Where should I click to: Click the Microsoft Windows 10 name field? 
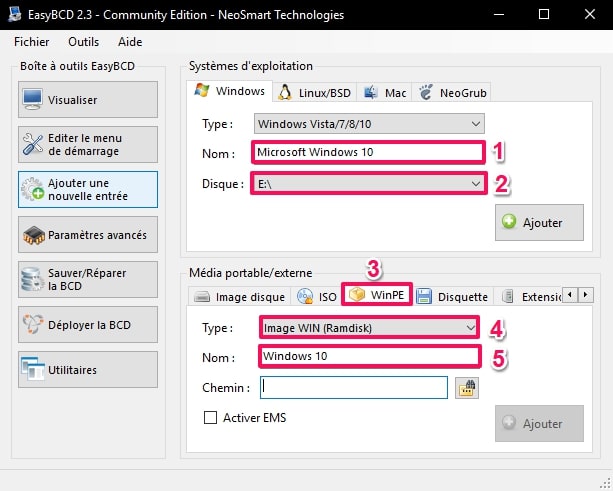(368, 152)
